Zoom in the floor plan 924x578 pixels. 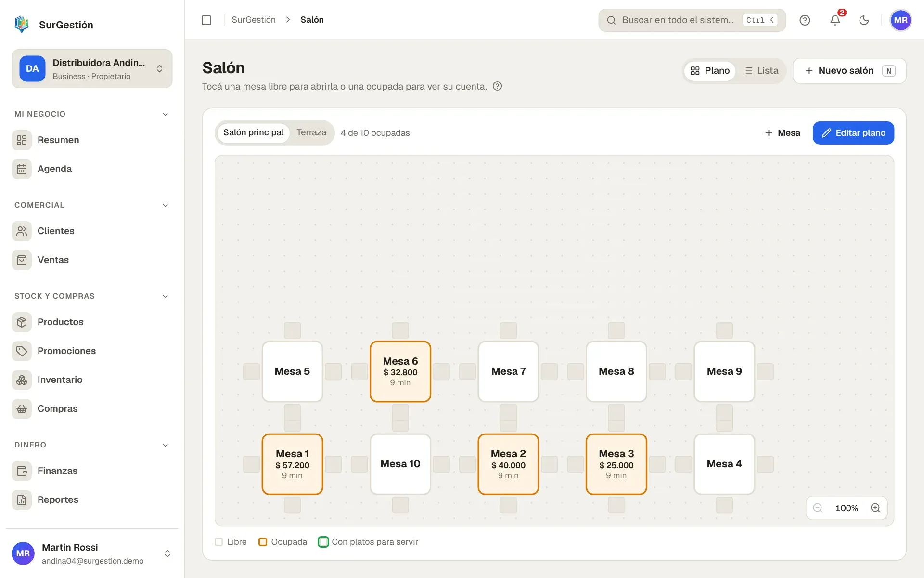click(875, 508)
